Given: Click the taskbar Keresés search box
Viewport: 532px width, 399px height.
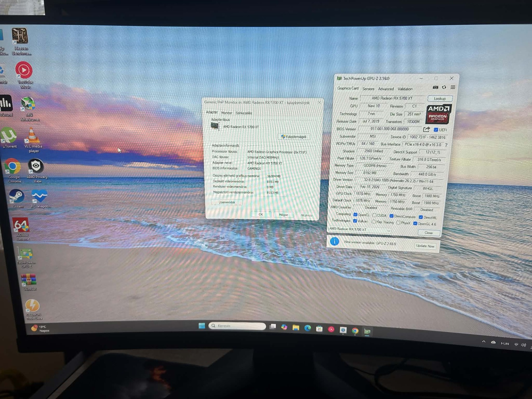Looking at the screenshot, I should [237, 326].
